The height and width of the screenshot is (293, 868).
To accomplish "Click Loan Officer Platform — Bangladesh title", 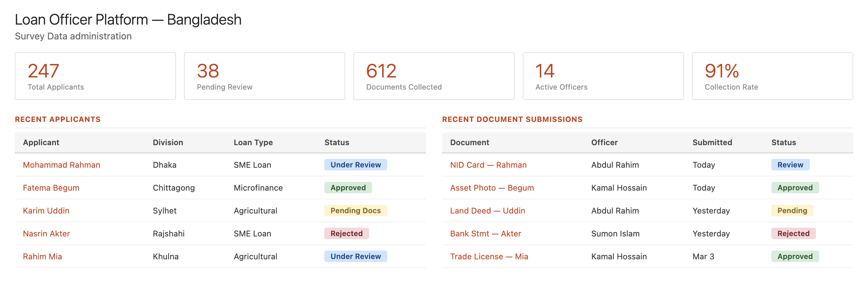I will [128, 20].
